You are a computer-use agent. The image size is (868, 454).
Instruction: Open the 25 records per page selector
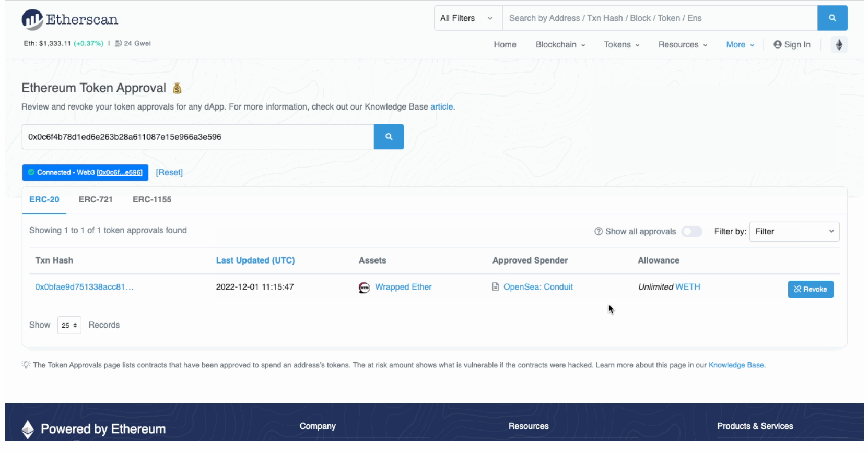pos(69,325)
